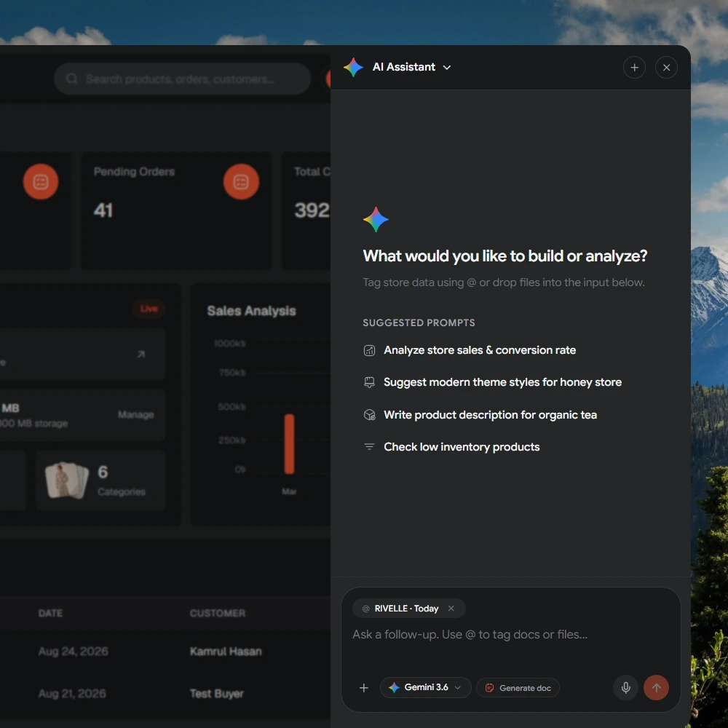The image size is (728, 728).
Task: Click the box icon beside Write product description
Action: pyautogui.click(x=369, y=415)
